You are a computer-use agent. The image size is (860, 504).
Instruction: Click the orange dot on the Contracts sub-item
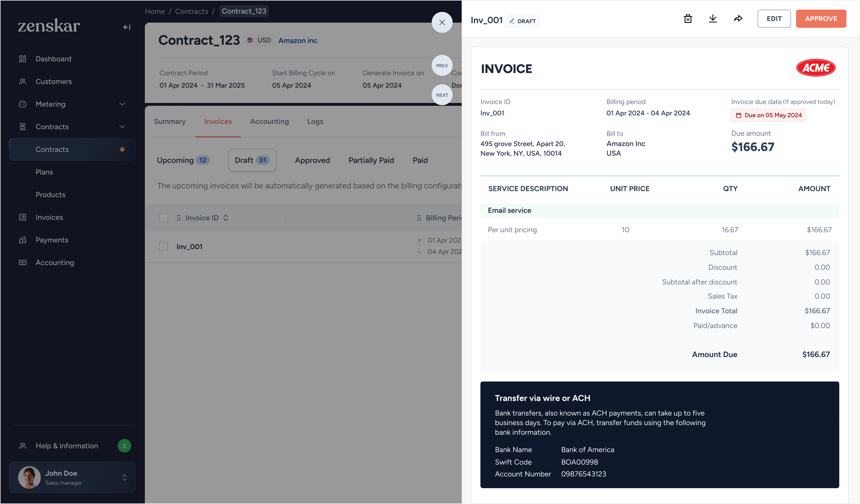(122, 149)
